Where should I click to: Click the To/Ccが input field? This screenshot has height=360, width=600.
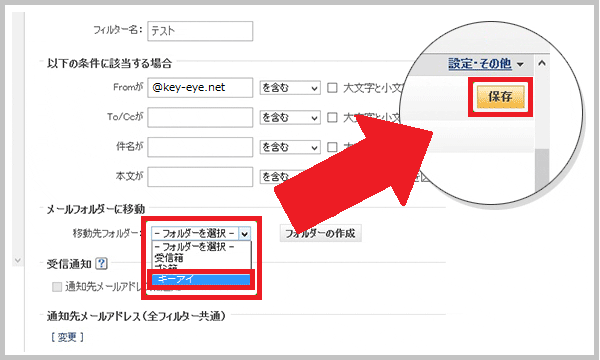(200, 117)
